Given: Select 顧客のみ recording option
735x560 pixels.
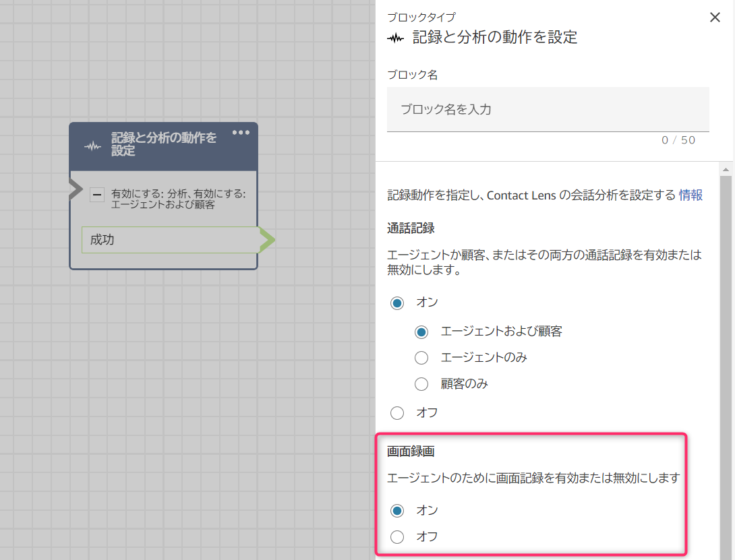Looking at the screenshot, I should (x=421, y=384).
